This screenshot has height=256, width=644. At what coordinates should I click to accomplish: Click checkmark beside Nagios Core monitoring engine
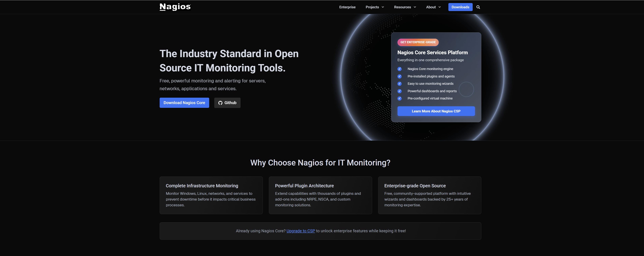pos(400,69)
